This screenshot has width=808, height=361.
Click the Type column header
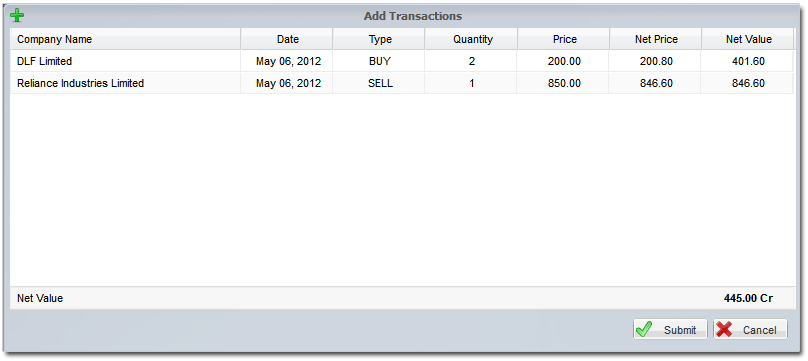pos(379,39)
